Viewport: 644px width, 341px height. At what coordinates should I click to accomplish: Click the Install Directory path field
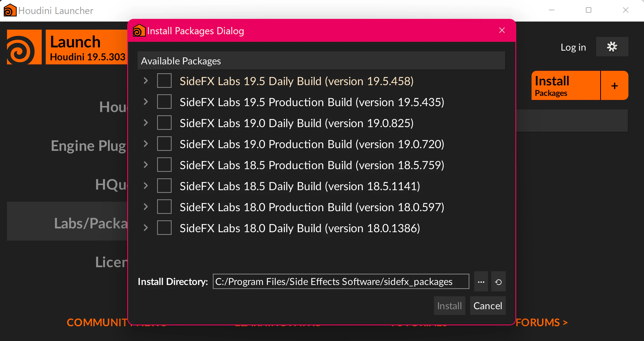(x=341, y=281)
